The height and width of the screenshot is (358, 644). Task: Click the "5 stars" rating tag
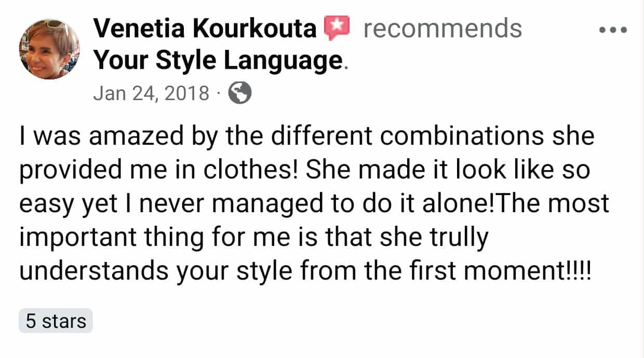[x=56, y=321]
